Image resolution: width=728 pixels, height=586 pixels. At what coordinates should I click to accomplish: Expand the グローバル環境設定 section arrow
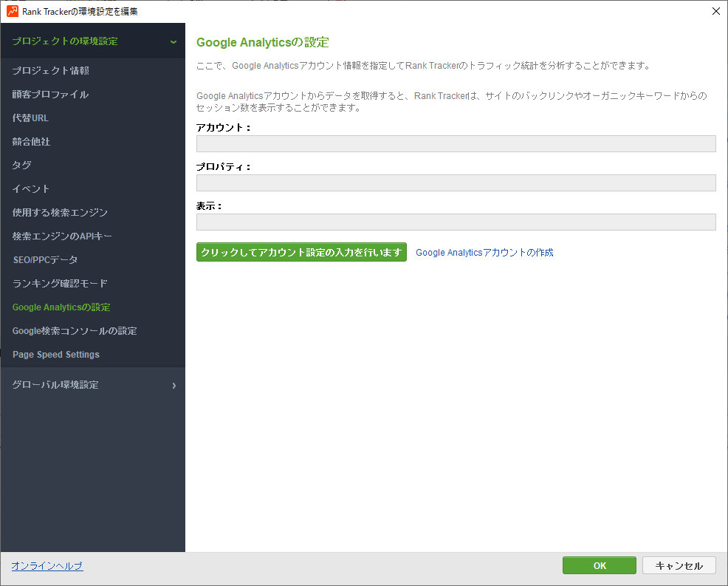coord(174,385)
